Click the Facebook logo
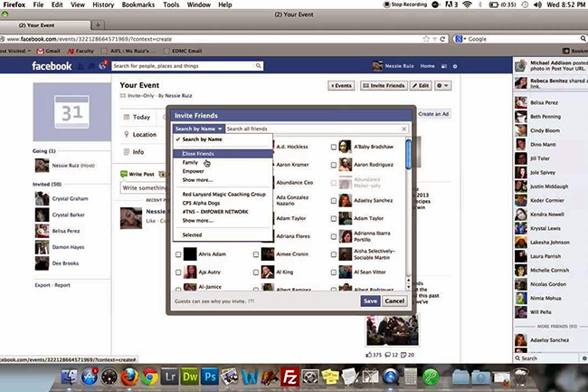The height and width of the screenshot is (392, 588). [x=52, y=66]
